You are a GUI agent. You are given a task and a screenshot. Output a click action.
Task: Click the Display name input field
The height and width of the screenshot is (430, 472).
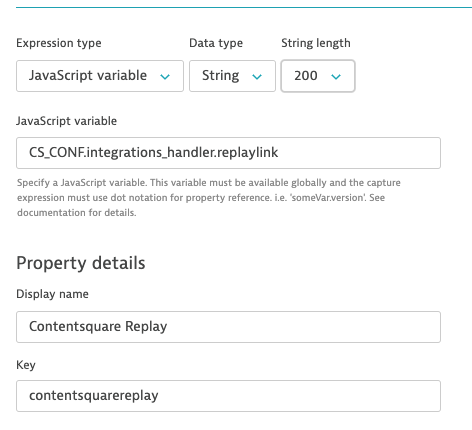[228, 327]
